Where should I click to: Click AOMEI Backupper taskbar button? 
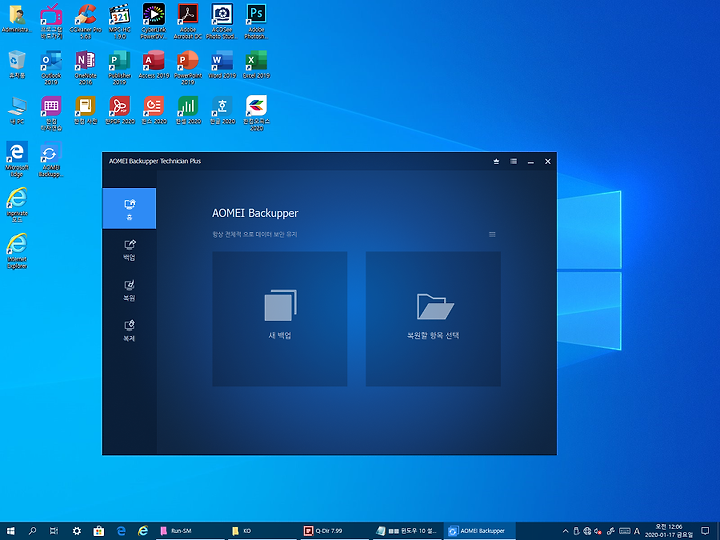point(479,531)
